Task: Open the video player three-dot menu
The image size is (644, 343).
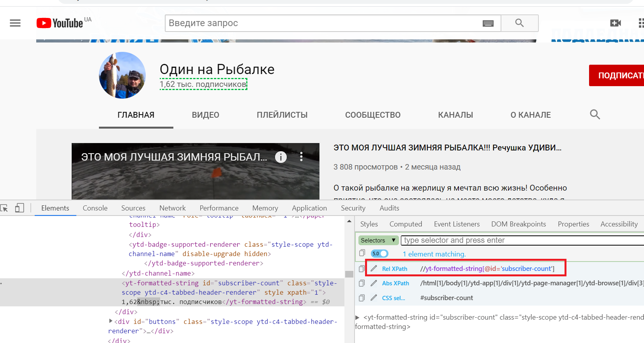Action: (x=301, y=157)
